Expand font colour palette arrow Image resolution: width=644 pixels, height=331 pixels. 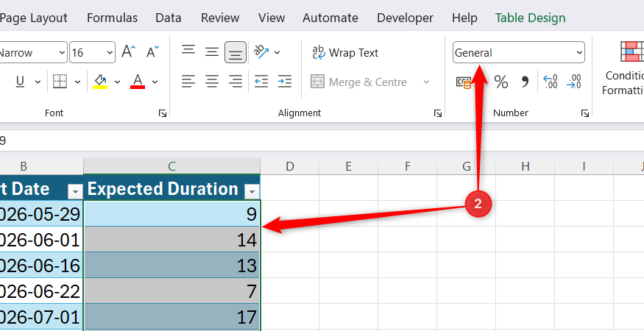[x=155, y=82]
